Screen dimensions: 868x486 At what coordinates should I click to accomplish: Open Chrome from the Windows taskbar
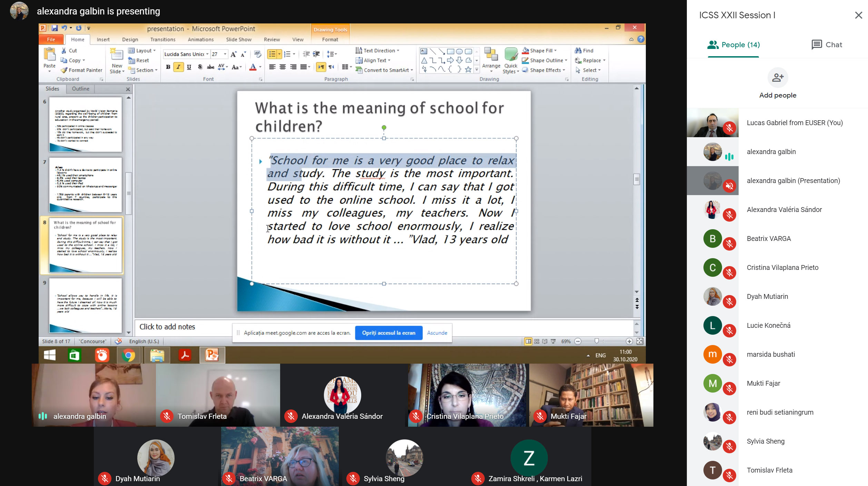click(128, 355)
